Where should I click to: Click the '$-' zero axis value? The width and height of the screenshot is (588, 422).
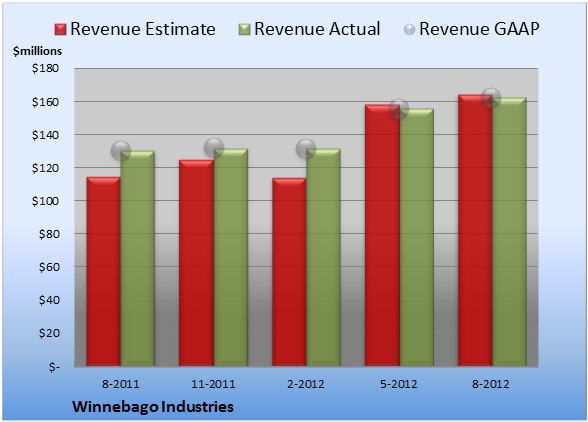click(54, 366)
